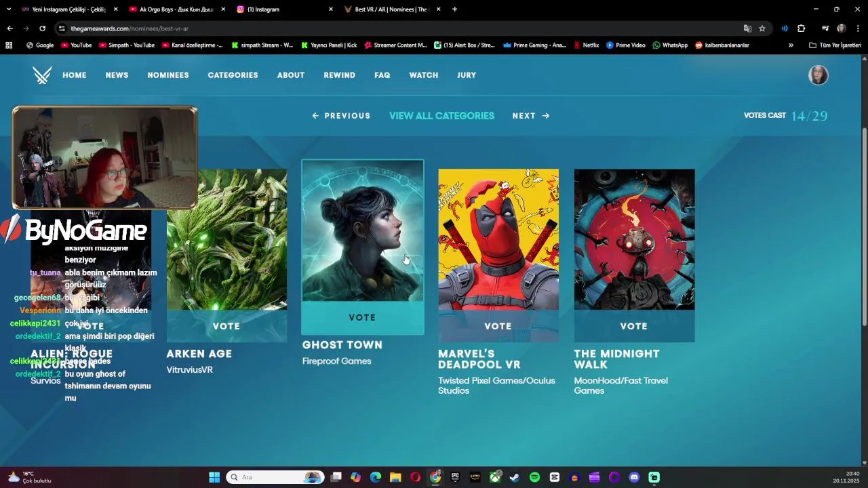The image size is (868, 488).
Task: Click the browser back arrow
Action: tap(9, 28)
